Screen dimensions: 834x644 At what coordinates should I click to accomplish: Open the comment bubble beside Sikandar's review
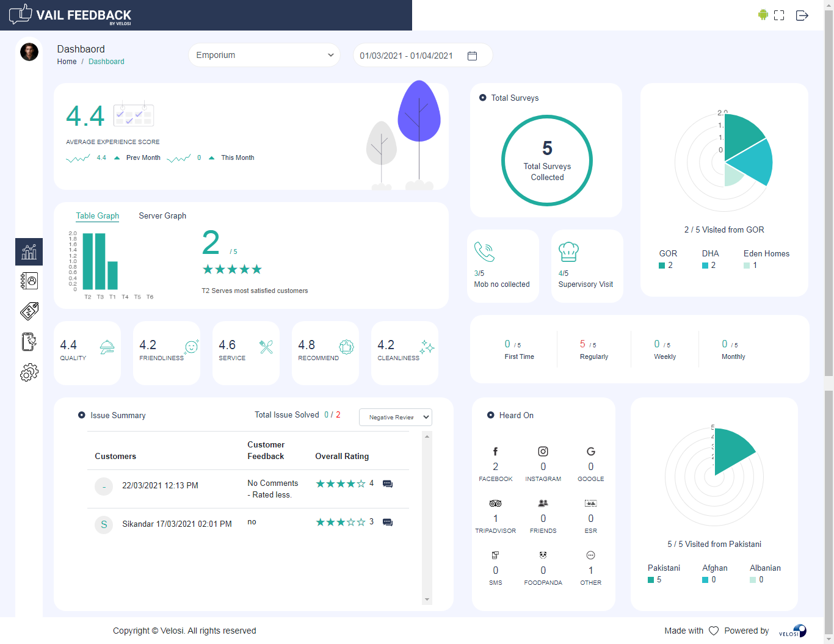point(388,523)
